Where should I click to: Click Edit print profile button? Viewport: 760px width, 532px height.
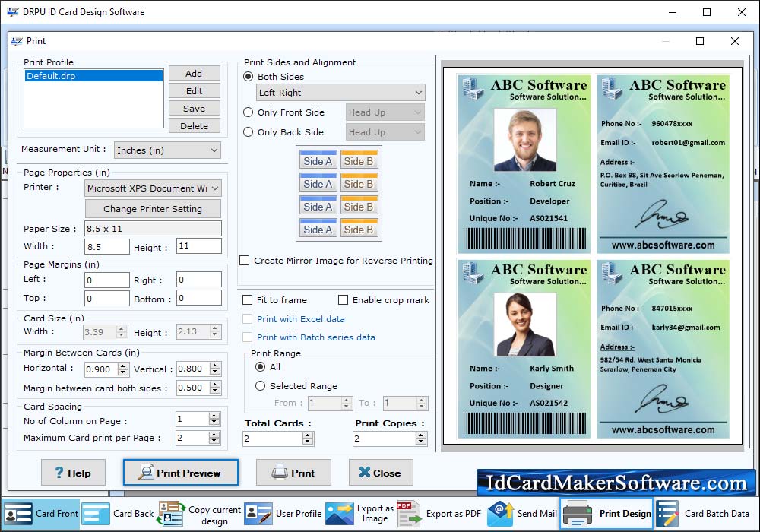pos(195,91)
